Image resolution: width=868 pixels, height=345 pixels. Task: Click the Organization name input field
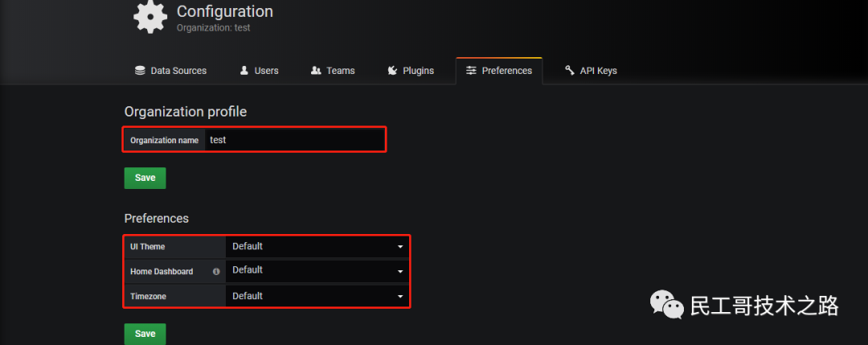click(x=294, y=140)
